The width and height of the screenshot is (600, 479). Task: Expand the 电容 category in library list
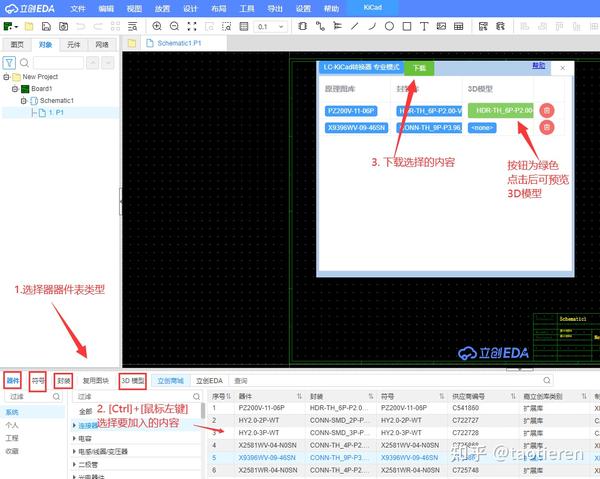(75, 438)
